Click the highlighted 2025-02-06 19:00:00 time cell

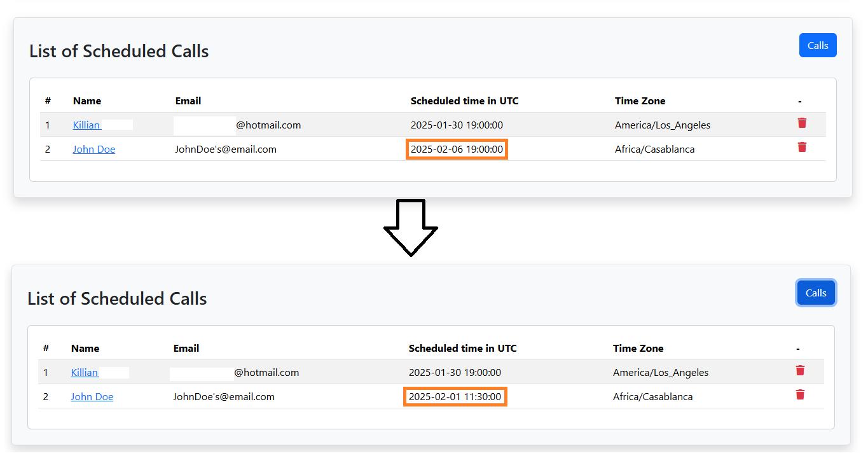point(457,149)
